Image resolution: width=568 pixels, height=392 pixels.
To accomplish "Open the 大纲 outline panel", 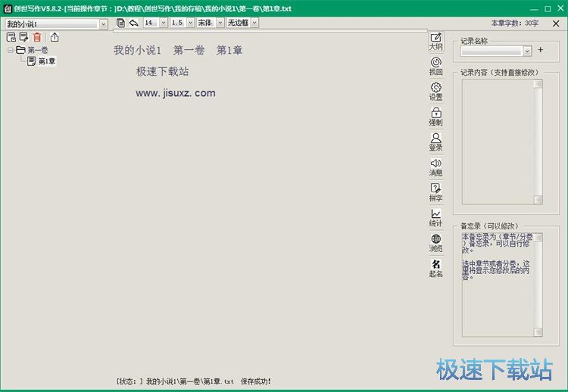I will pyautogui.click(x=435, y=41).
